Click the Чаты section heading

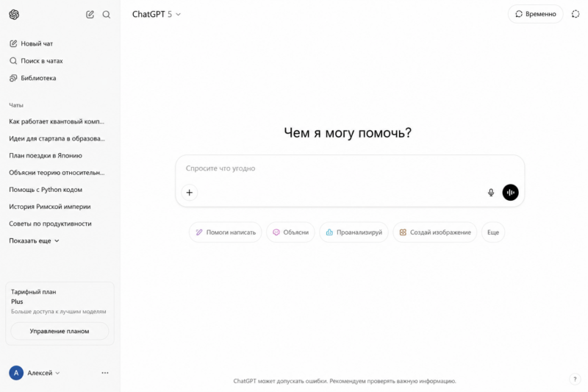[x=16, y=105]
